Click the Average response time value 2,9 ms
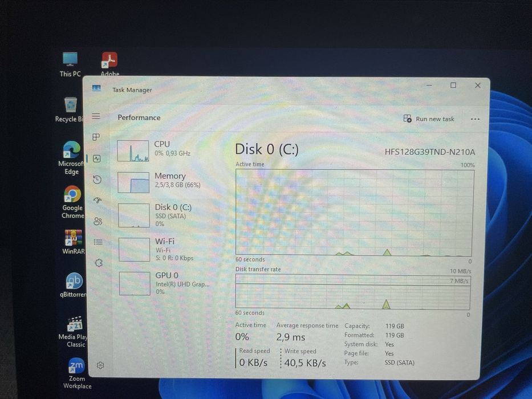Viewport: 532px width, 399px height. pyautogui.click(x=290, y=337)
